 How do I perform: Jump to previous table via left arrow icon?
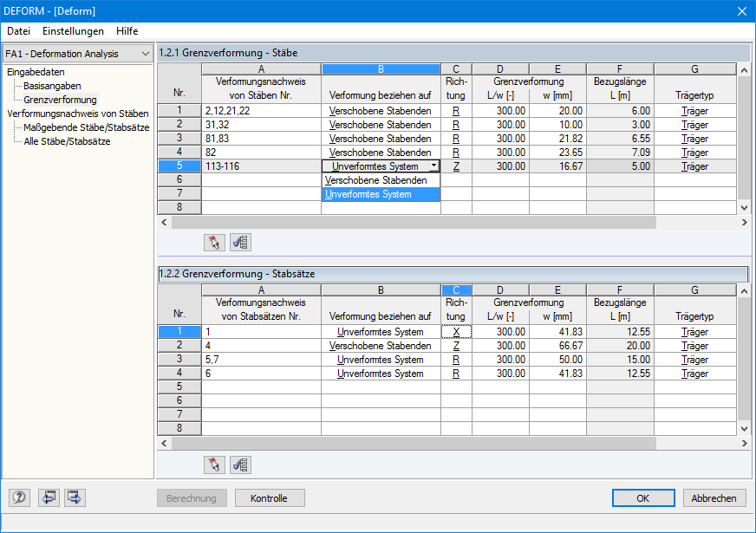pyautogui.click(x=50, y=497)
